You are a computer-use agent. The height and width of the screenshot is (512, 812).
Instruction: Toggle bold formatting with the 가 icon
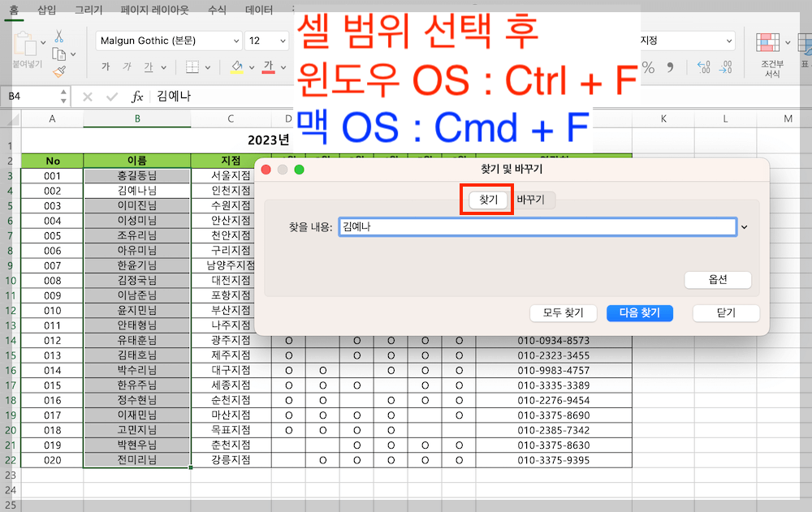pos(106,67)
